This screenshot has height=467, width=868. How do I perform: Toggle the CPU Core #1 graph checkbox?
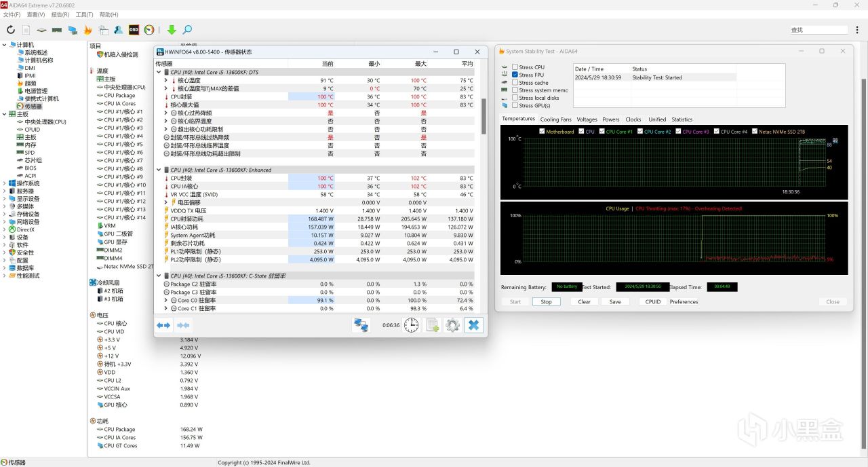(602, 132)
